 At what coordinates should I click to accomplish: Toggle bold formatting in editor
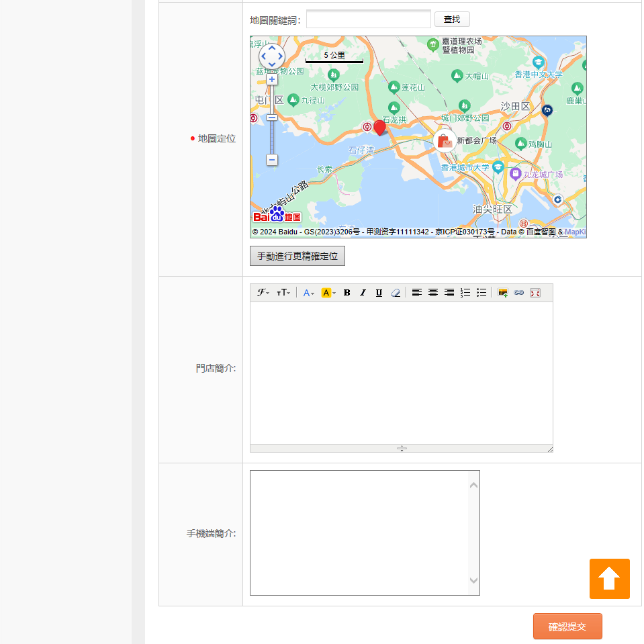coord(347,293)
